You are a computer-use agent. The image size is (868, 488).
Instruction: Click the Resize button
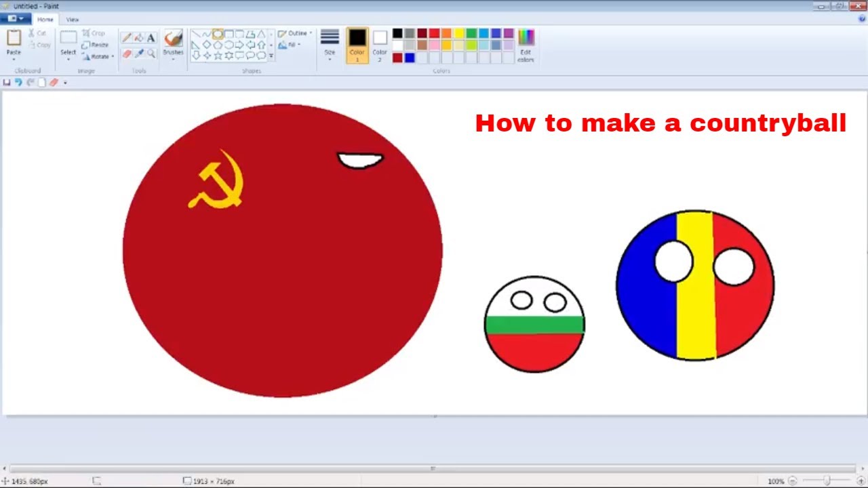95,45
